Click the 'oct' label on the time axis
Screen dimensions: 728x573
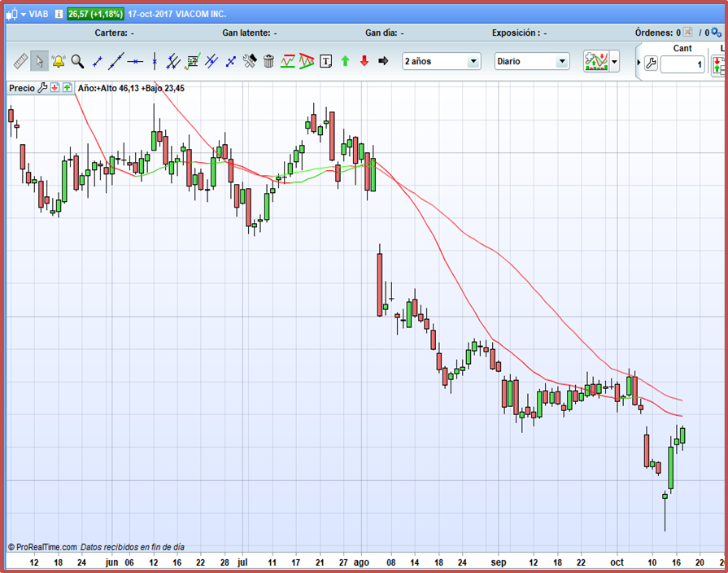tap(617, 562)
